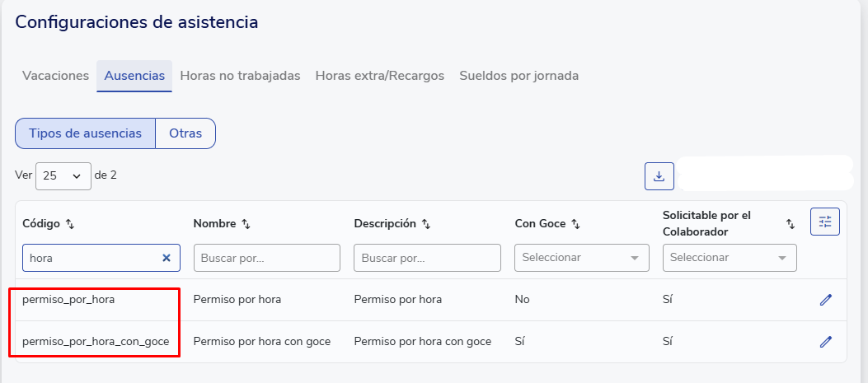Sort by Nombre column arrows

click(246, 224)
